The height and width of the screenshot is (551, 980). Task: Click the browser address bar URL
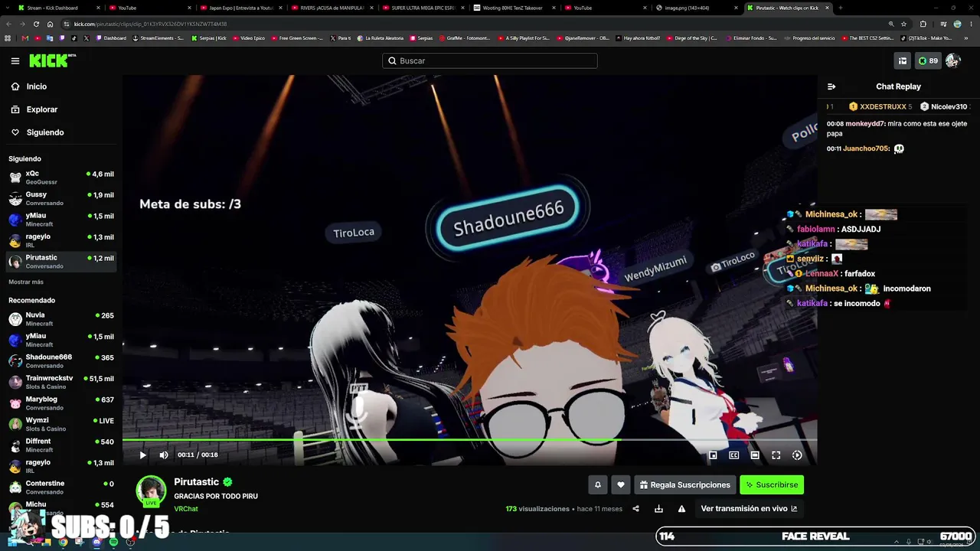coord(150,24)
